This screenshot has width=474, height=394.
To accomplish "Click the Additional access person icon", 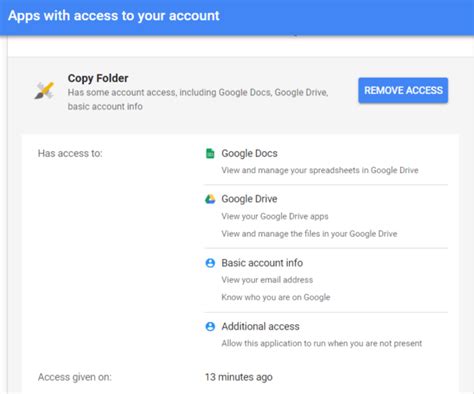I will pos(210,326).
